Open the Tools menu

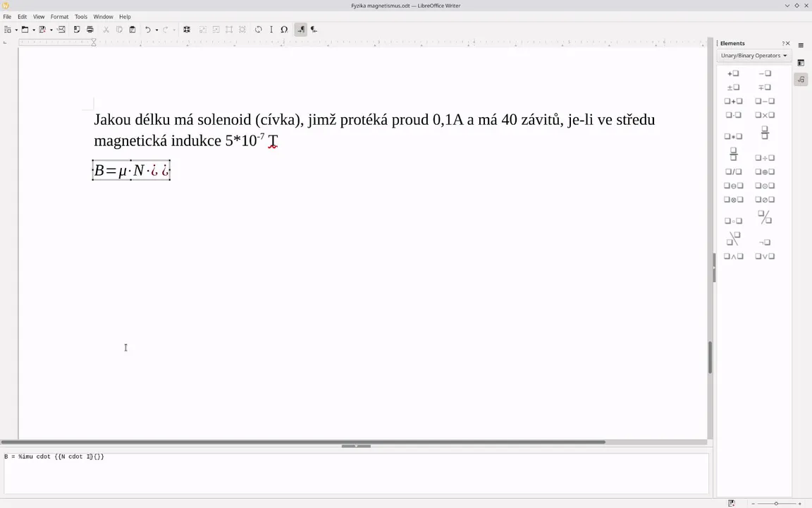tap(81, 17)
